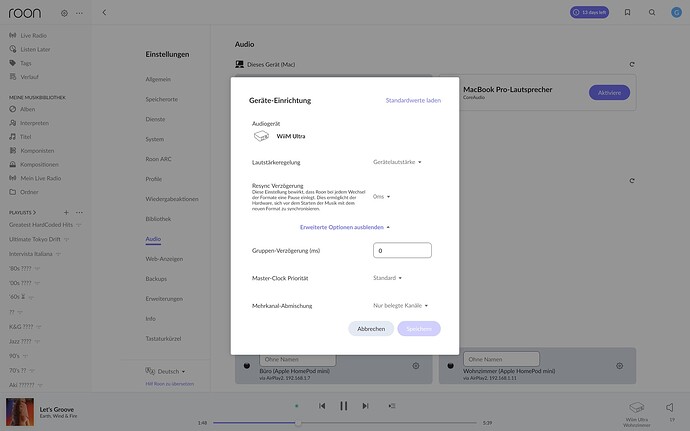Screen dimensions: 690x431
Task: Open the Tastaturkürzel settings tab
Action: click(x=163, y=339)
